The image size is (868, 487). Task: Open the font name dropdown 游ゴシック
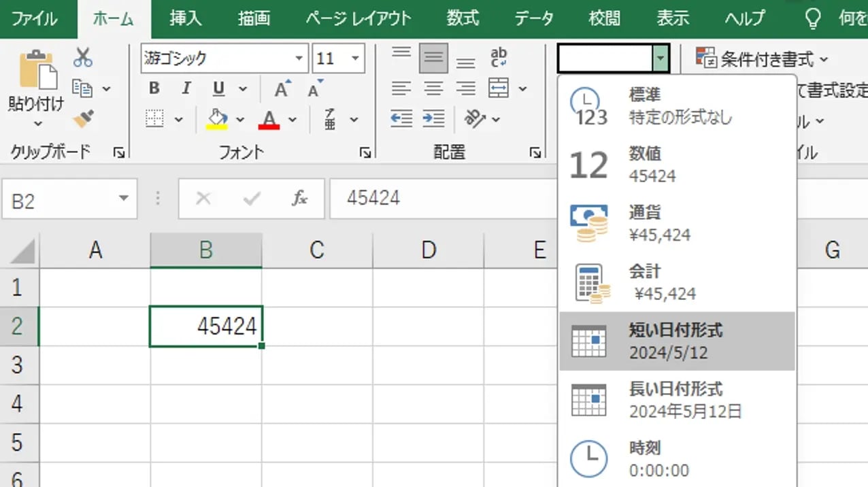[299, 58]
